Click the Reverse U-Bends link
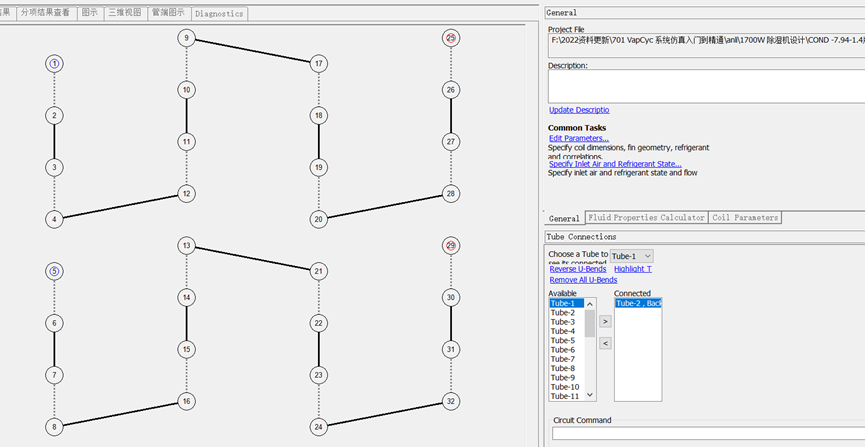865x447 pixels. click(x=578, y=269)
